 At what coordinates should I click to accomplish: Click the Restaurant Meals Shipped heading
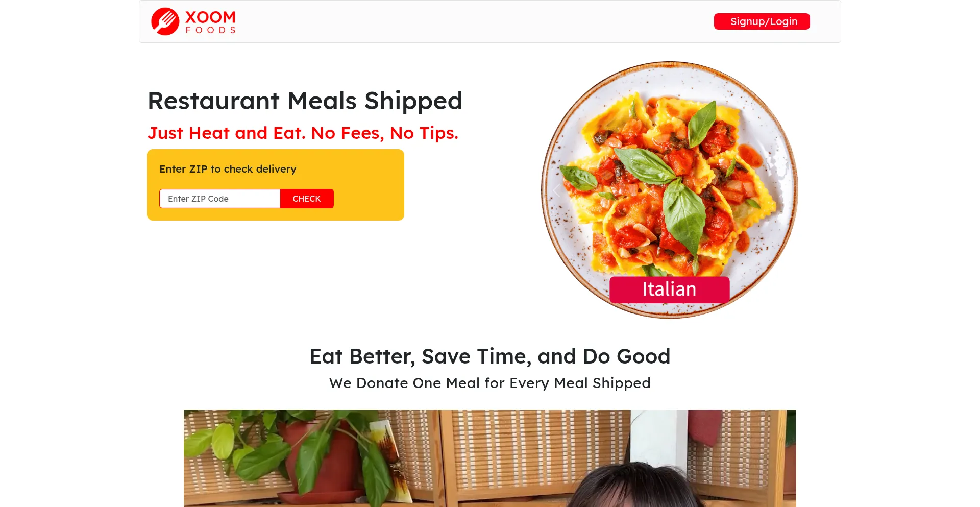pos(305,101)
